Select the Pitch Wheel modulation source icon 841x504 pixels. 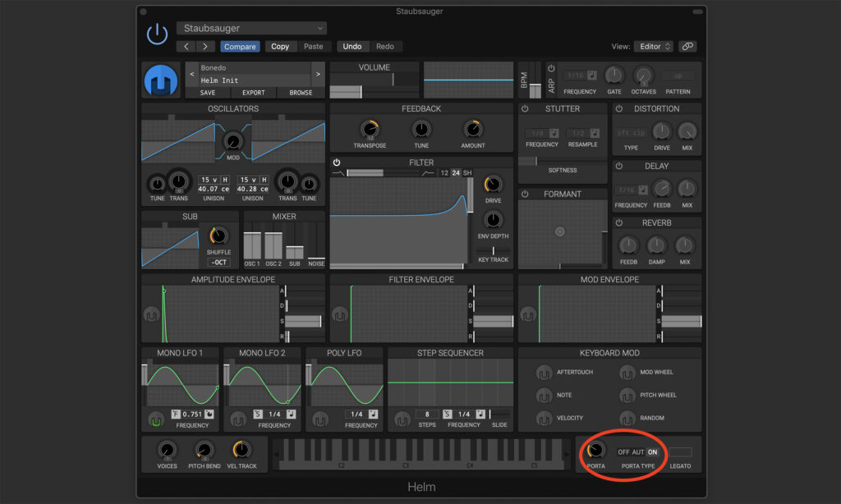point(627,395)
